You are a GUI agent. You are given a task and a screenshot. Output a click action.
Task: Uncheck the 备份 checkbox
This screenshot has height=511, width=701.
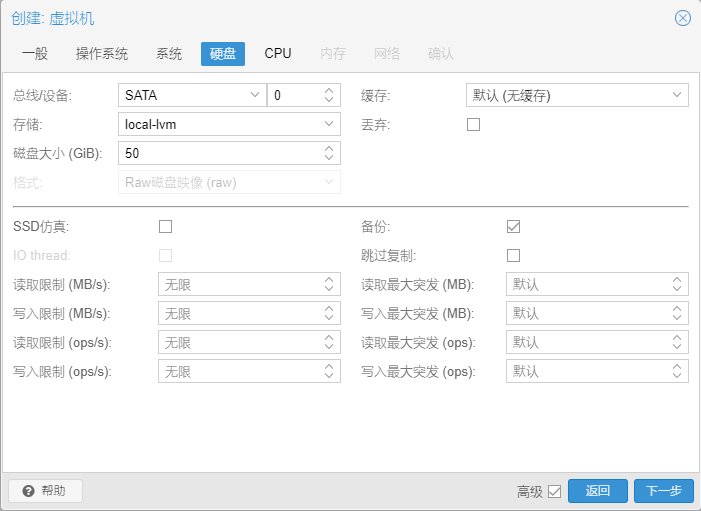click(513, 226)
